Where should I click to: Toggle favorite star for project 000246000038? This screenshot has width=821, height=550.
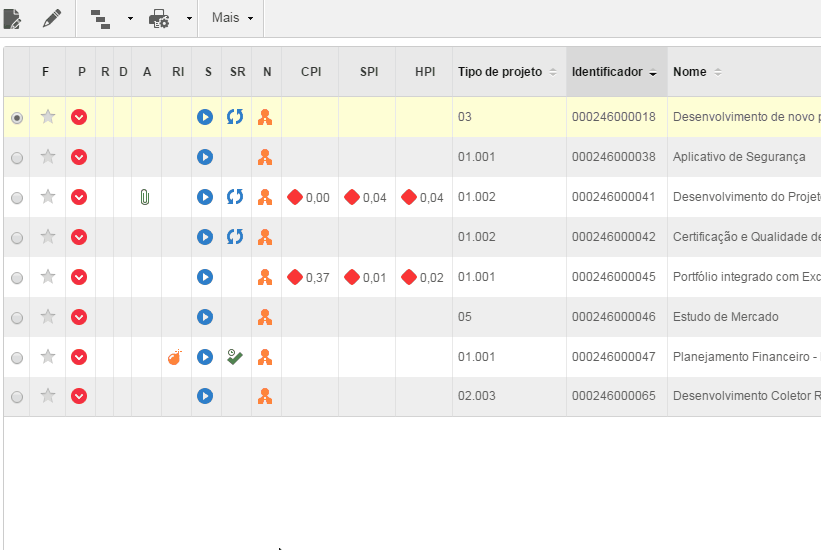47,157
